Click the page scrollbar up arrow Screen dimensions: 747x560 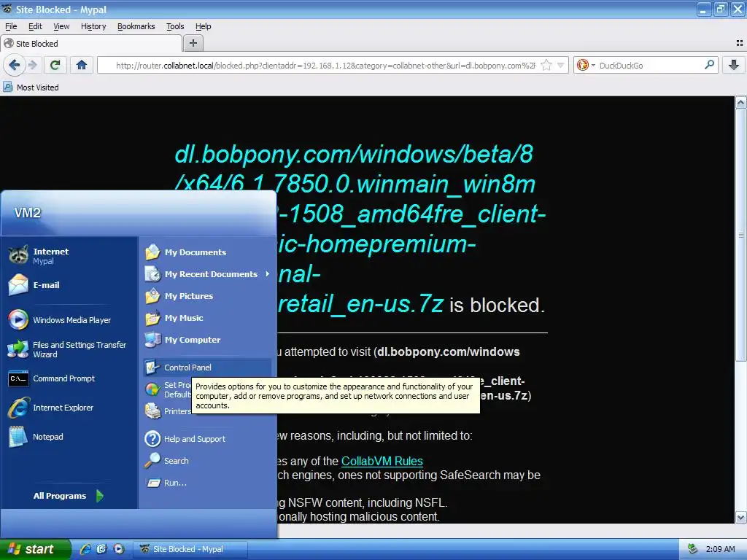coord(741,102)
